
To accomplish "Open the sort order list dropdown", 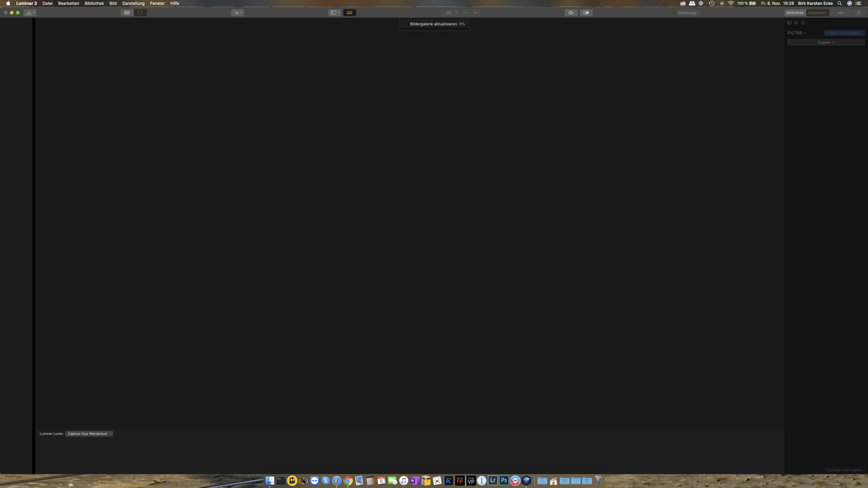I will click(237, 13).
